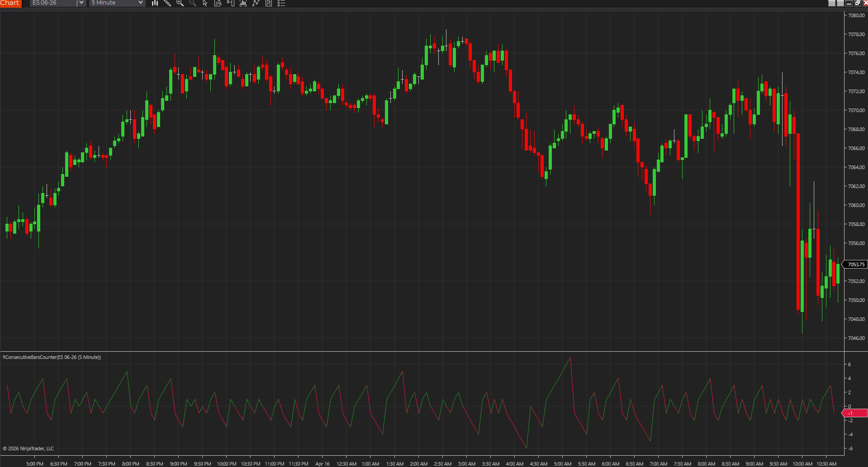Open the chart Properties list icon

pyautogui.click(x=281, y=3)
